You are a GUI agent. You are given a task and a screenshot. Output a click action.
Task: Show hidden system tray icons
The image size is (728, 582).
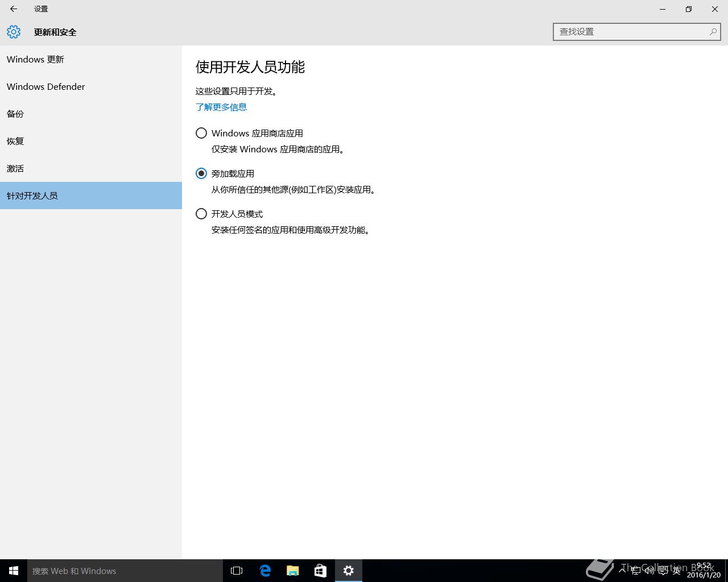click(622, 571)
